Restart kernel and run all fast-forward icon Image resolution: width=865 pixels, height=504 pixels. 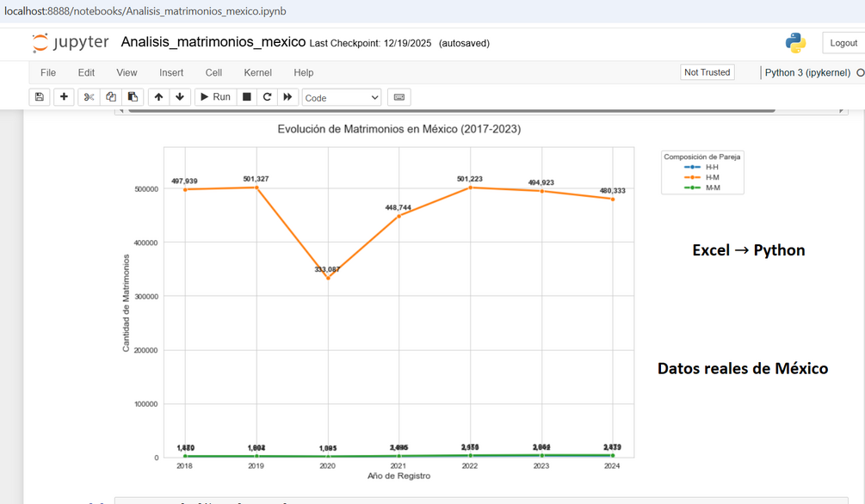click(287, 97)
